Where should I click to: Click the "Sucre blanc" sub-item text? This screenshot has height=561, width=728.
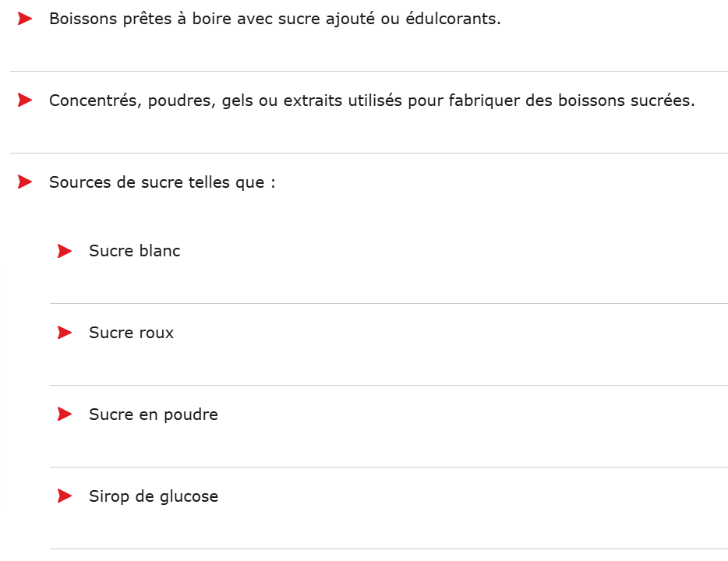(x=134, y=251)
